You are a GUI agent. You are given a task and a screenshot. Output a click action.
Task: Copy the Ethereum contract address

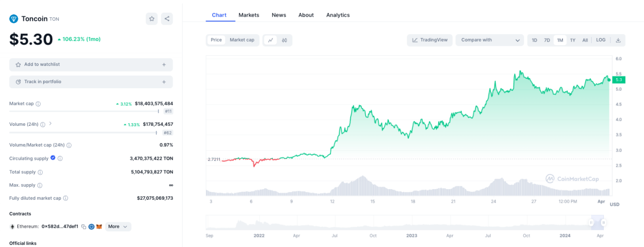tap(84, 227)
